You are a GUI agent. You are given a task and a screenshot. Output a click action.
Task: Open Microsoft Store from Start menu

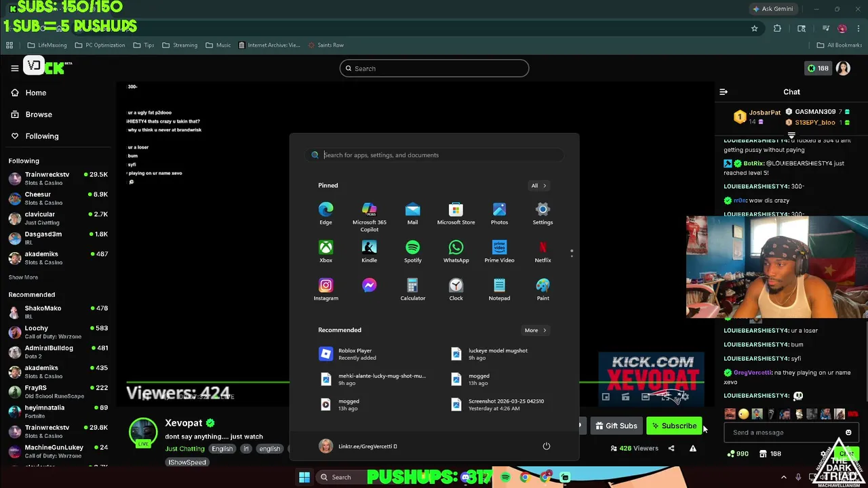tap(456, 213)
